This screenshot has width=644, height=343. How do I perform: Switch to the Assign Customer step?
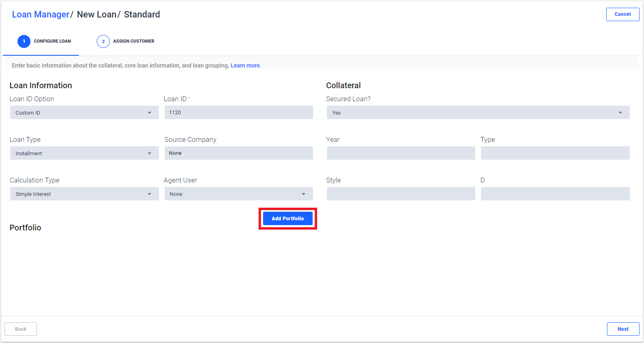click(x=126, y=41)
